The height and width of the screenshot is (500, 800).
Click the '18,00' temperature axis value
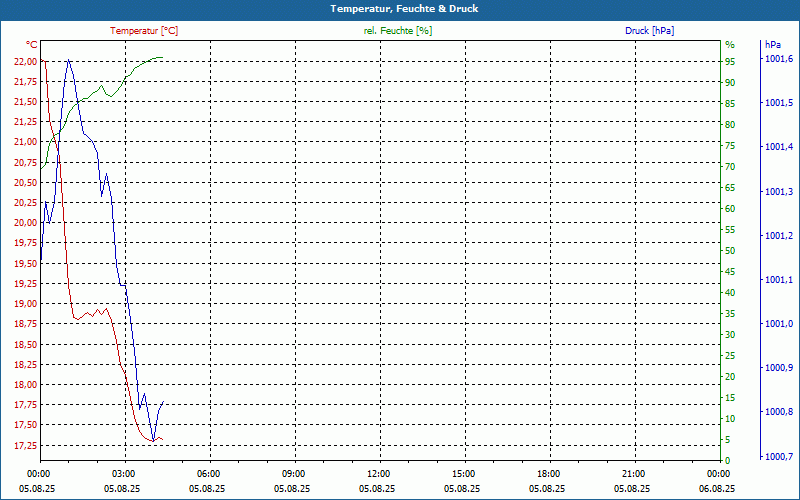[x=24, y=384]
